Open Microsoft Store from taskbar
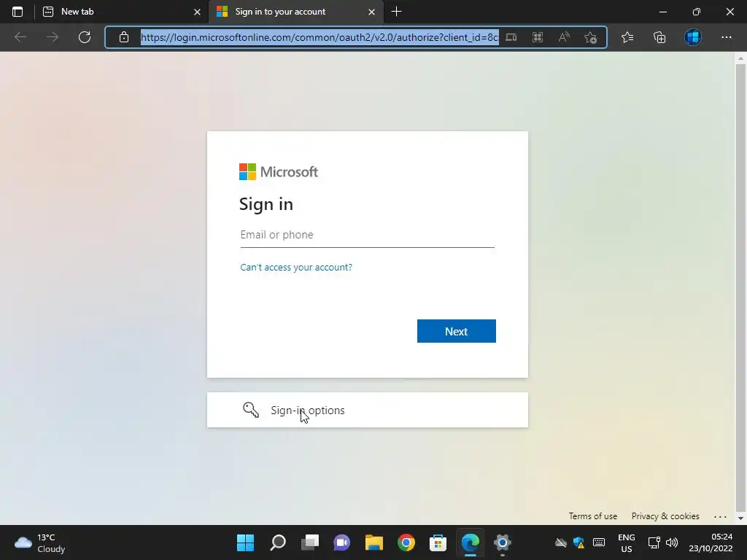 coord(438,542)
